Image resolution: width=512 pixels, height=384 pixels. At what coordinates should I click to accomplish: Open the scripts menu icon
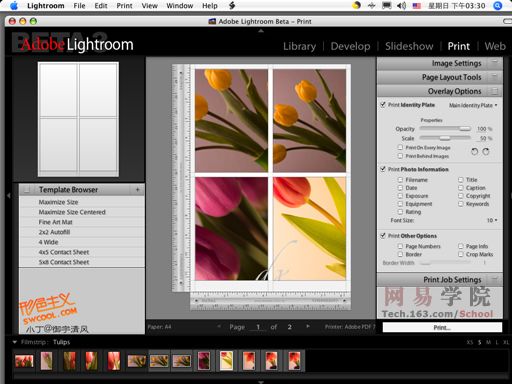tap(232, 6)
